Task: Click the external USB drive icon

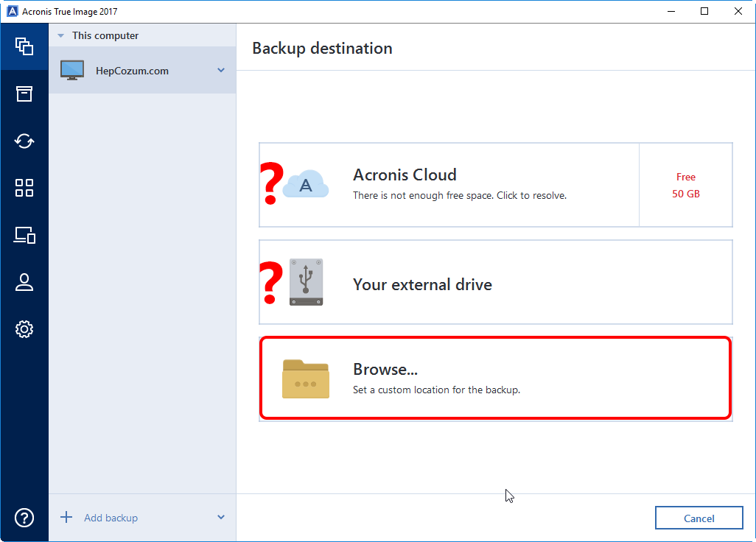Action: 307,282
